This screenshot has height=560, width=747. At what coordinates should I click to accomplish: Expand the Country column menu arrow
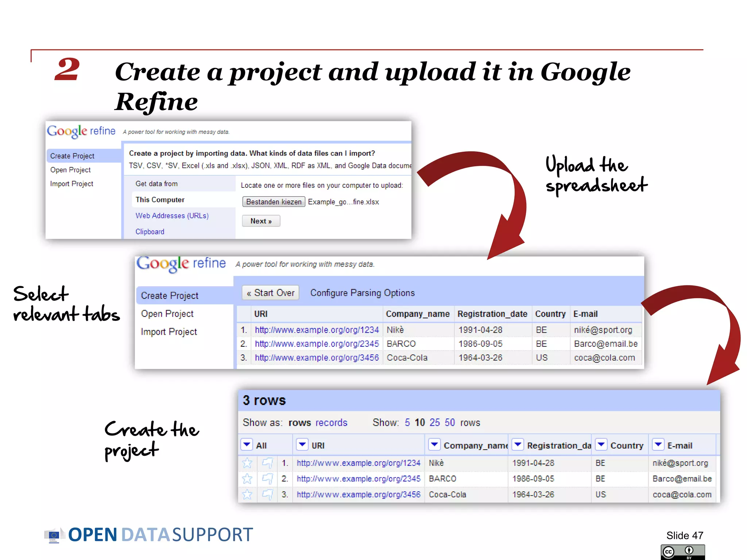point(601,445)
